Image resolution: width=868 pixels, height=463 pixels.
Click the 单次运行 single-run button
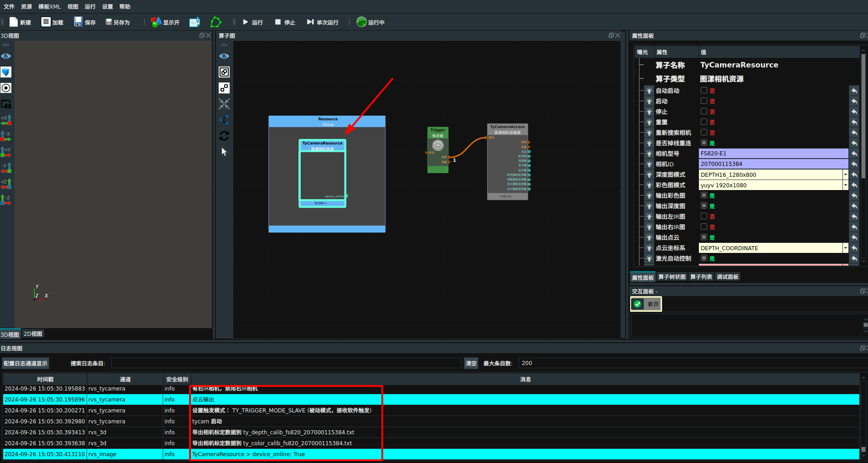coord(323,22)
